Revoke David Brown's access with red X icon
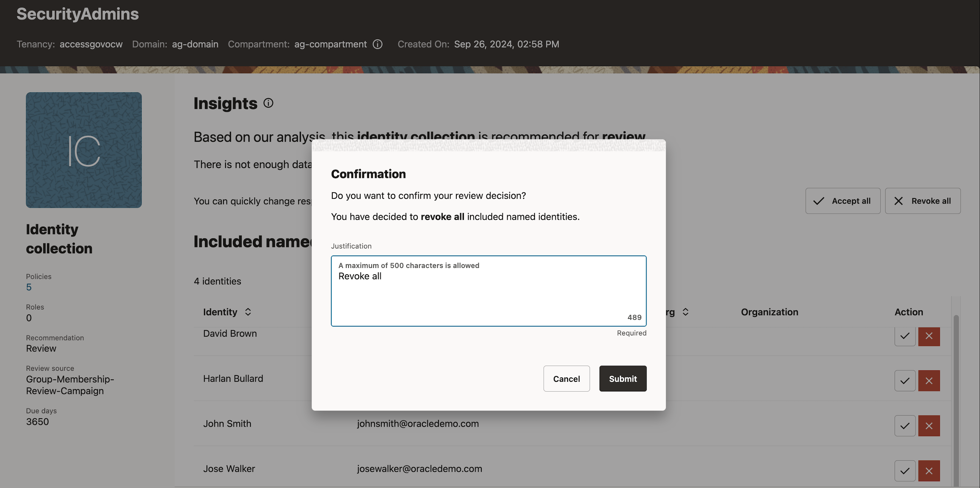 [929, 336]
